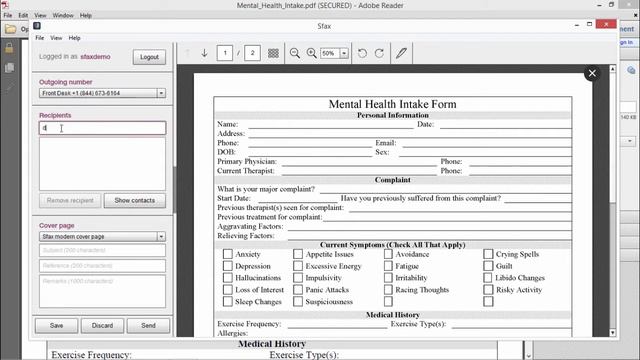
Task: Rotate page clockwise
Action: 379,53
